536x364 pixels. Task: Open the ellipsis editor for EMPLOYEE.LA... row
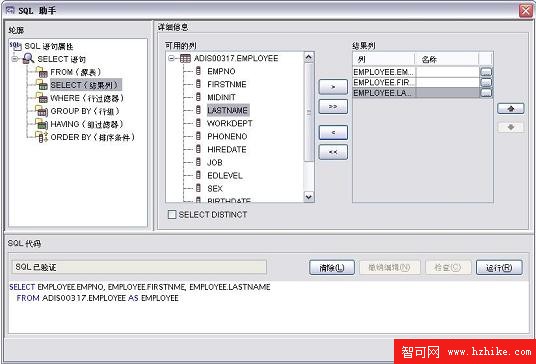tap(486, 93)
